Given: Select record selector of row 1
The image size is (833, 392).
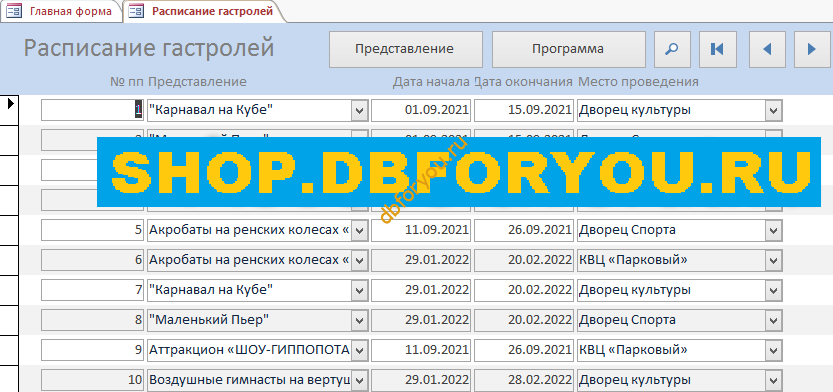Looking at the screenshot, I should (9, 110).
